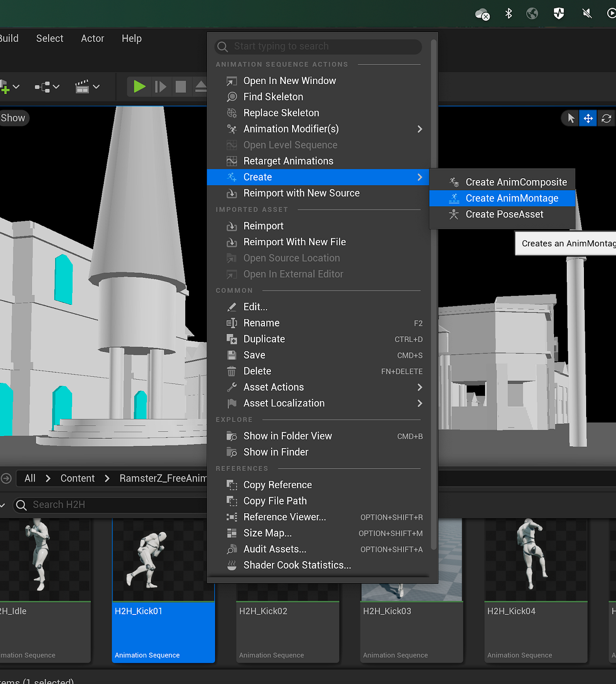Select Reimport With New File
Viewport: 616px width, 684px height.
click(x=318, y=242)
